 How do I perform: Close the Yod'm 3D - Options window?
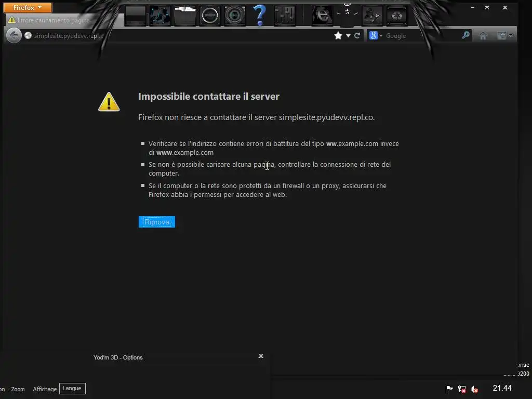pyautogui.click(x=261, y=356)
